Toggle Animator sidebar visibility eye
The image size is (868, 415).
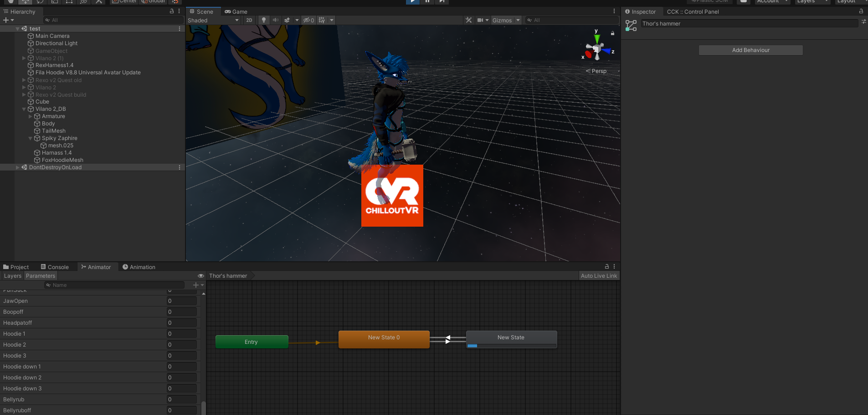pos(200,276)
